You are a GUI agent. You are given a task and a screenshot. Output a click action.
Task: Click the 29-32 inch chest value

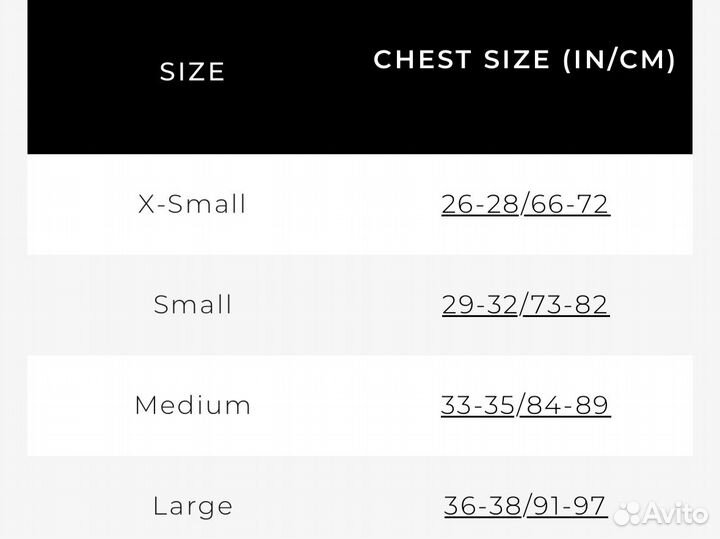coord(480,305)
